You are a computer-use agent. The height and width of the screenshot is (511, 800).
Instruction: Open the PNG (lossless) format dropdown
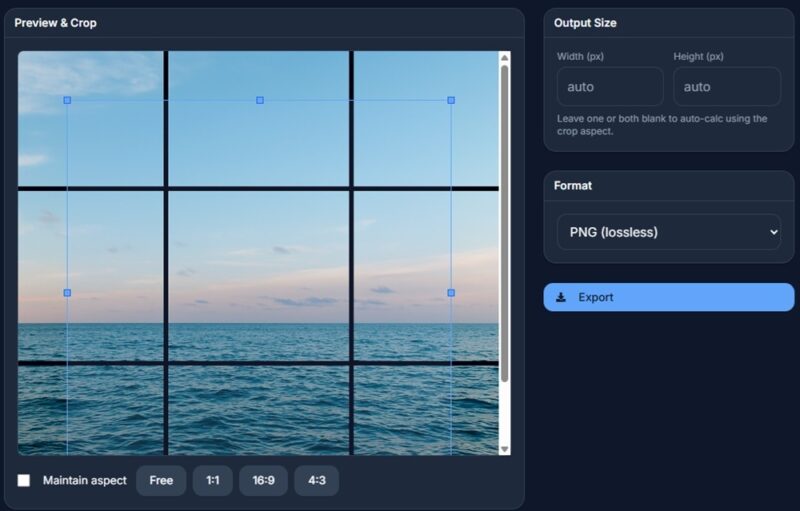(668, 232)
